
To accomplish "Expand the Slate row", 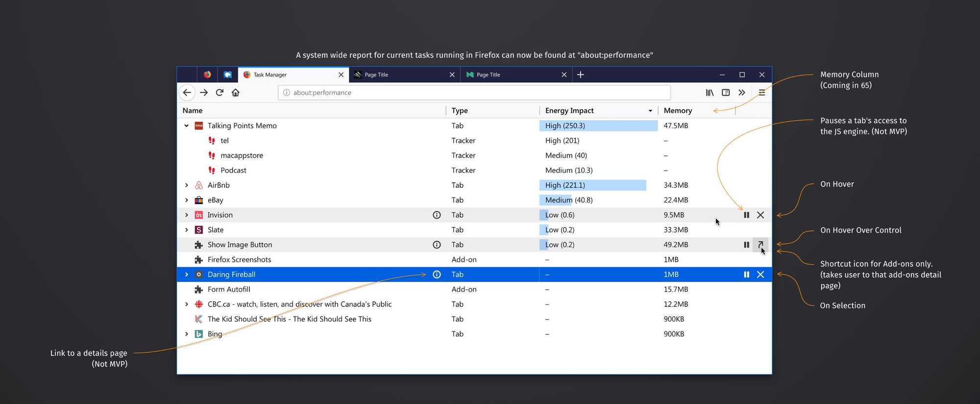I will pyautogui.click(x=187, y=230).
